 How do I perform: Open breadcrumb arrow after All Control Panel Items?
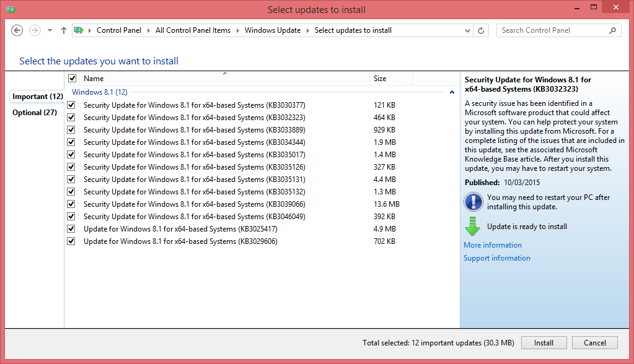pyautogui.click(x=238, y=30)
